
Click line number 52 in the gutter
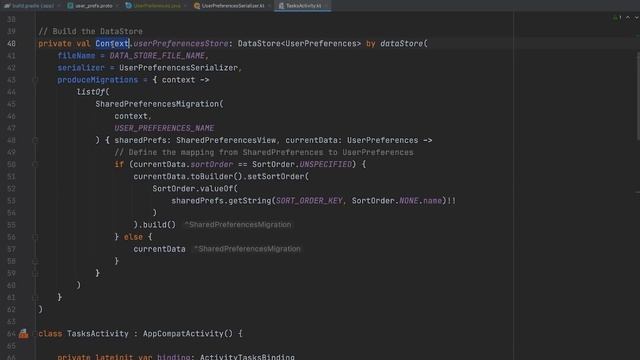(11, 189)
